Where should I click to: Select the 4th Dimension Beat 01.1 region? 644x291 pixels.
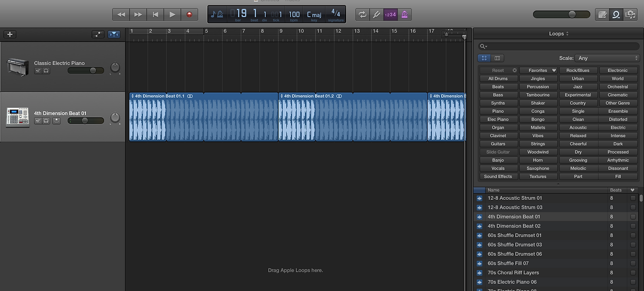click(x=204, y=116)
